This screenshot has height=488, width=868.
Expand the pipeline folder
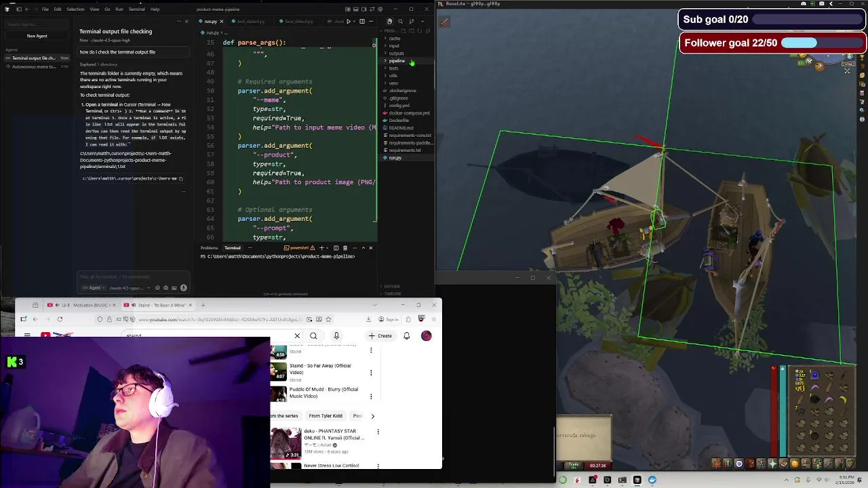pos(397,61)
